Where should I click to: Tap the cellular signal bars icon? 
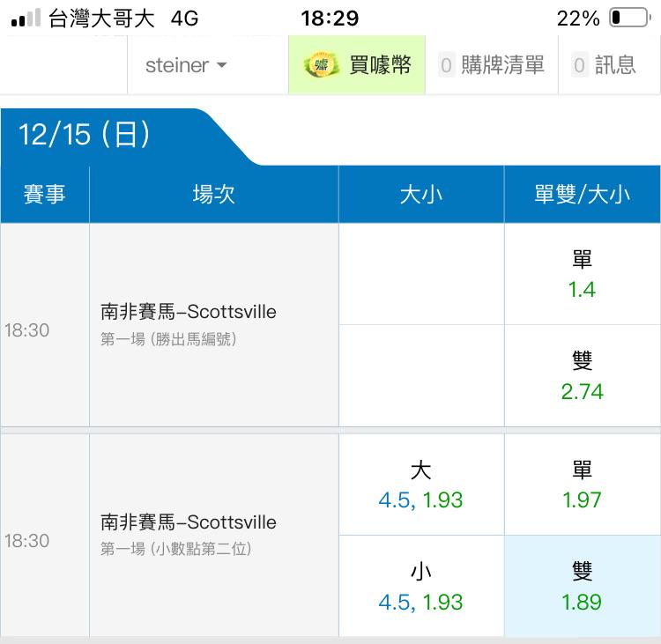coord(26,19)
